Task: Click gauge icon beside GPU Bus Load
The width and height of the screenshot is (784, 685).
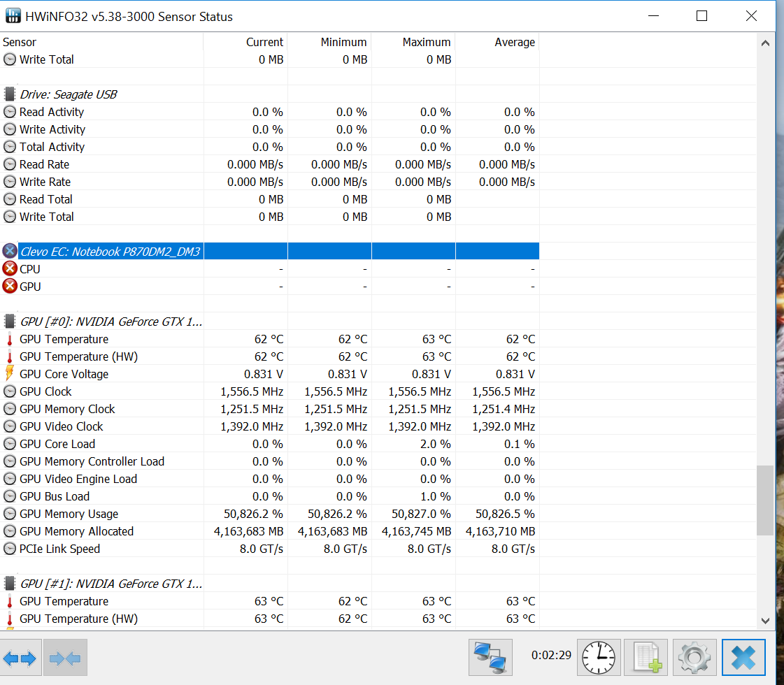Action: point(10,496)
